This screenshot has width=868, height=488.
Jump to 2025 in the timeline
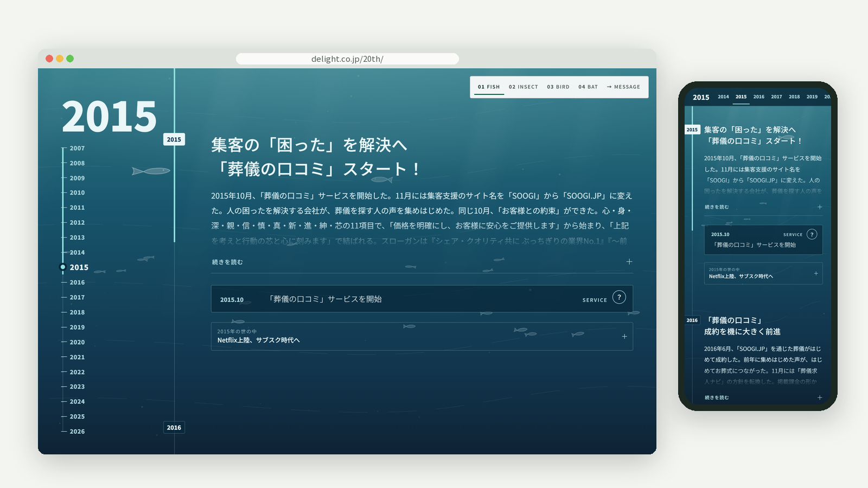(77, 417)
